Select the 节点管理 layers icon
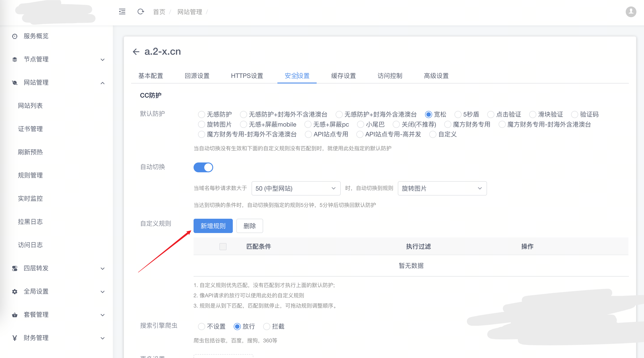The image size is (644, 358). coord(14,59)
